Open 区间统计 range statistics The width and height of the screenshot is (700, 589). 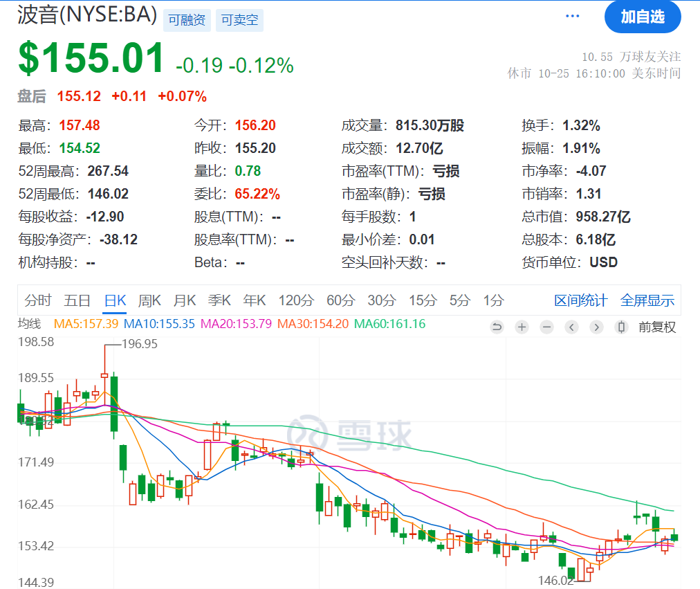tap(581, 300)
